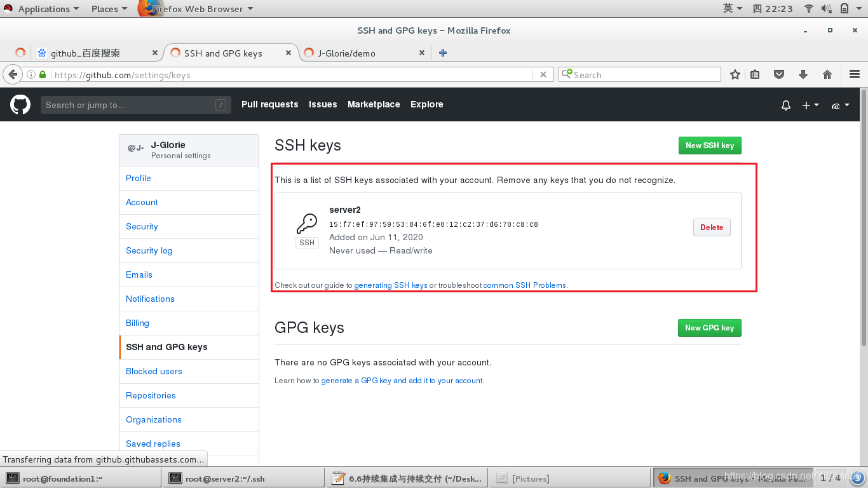Go to Pull requests
The height and width of the screenshot is (488, 868).
click(269, 104)
